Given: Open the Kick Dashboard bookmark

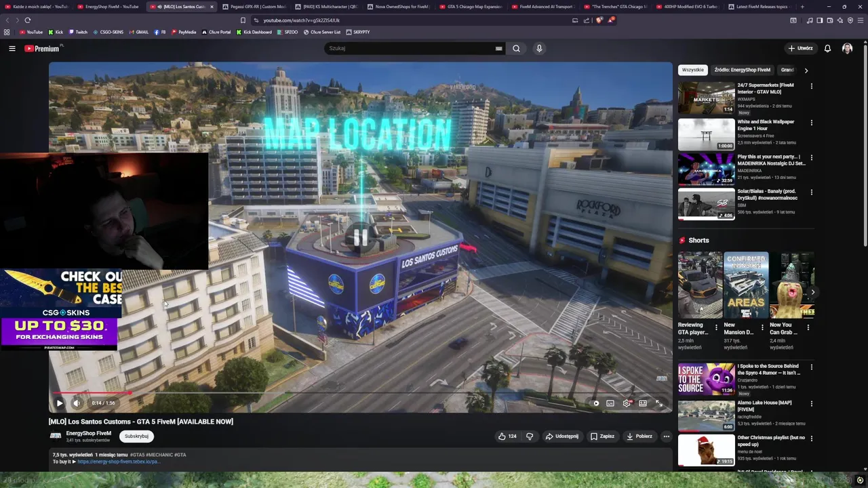Looking at the screenshot, I should [254, 32].
